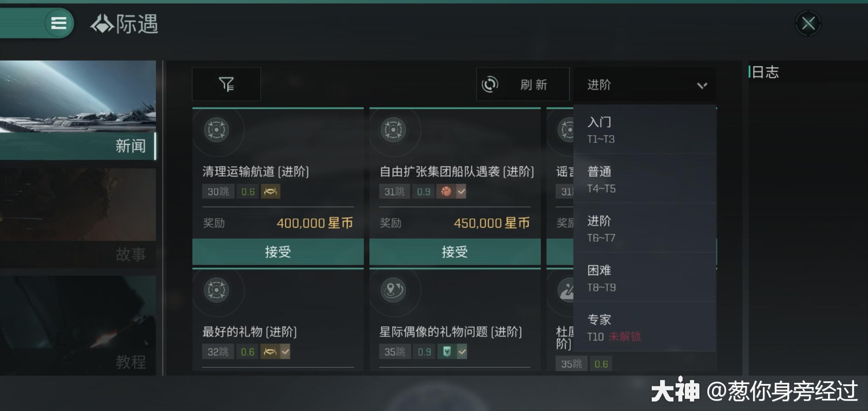The height and width of the screenshot is (411, 868).
Task: Click the 自由扩张集团船队遇袭 mission type icon
Action: [x=393, y=130]
